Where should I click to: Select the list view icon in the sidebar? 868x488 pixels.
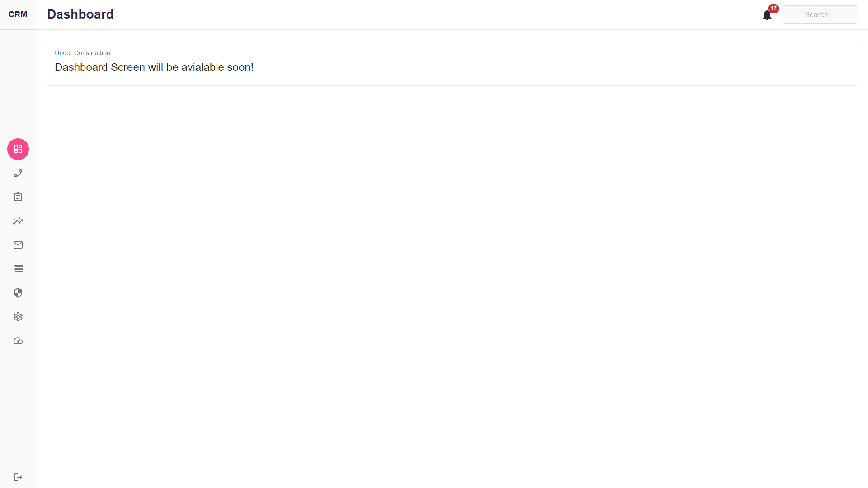pyautogui.click(x=18, y=269)
